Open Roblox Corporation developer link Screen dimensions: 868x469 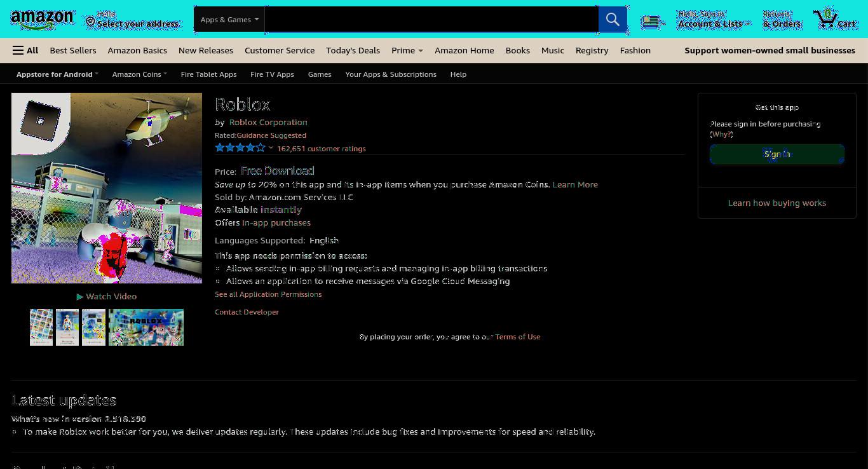(268, 122)
